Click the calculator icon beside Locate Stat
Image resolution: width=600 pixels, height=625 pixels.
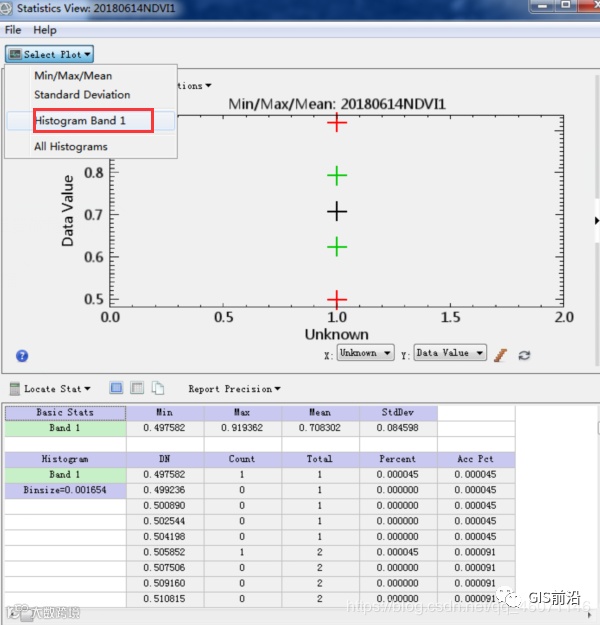tap(14, 389)
